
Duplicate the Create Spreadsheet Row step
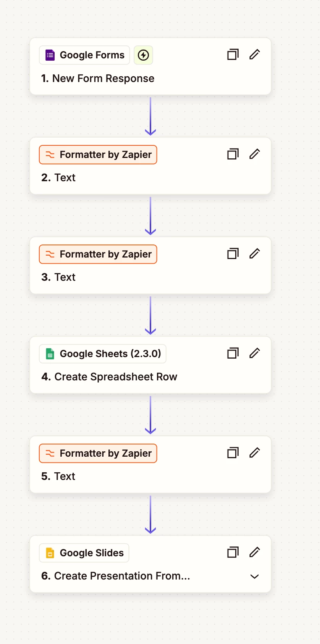tap(233, 354)
